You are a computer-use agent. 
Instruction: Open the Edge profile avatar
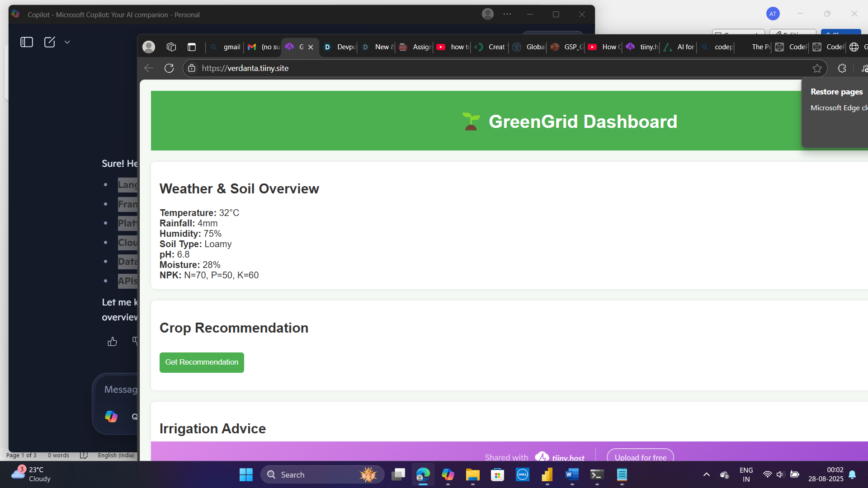click(149, 47)
